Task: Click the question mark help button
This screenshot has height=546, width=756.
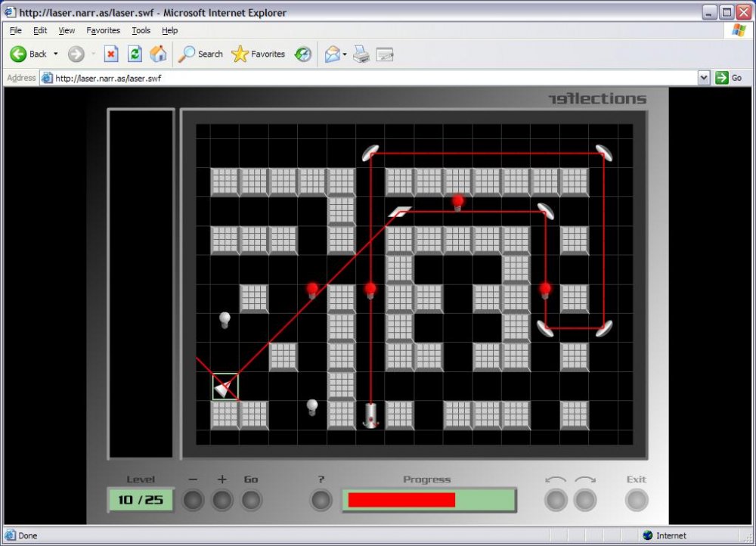Action: (x=321, y=500)
